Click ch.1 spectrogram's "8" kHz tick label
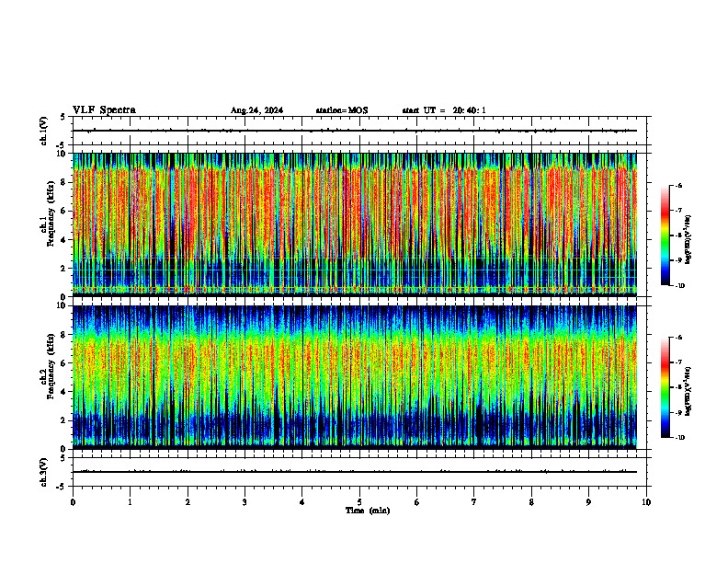This screenshot has width=728, height=563. click(64, 182)
